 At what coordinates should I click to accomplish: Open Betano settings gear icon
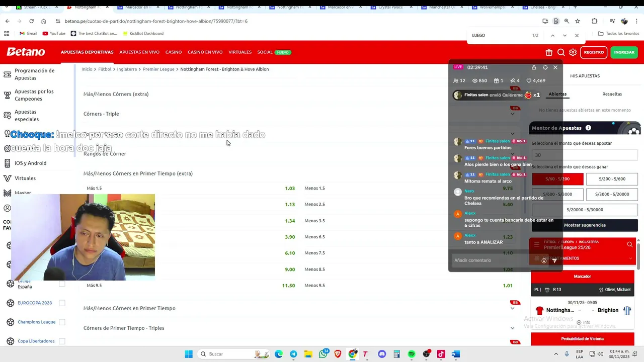pyautogui.click(x=573, y=52)
